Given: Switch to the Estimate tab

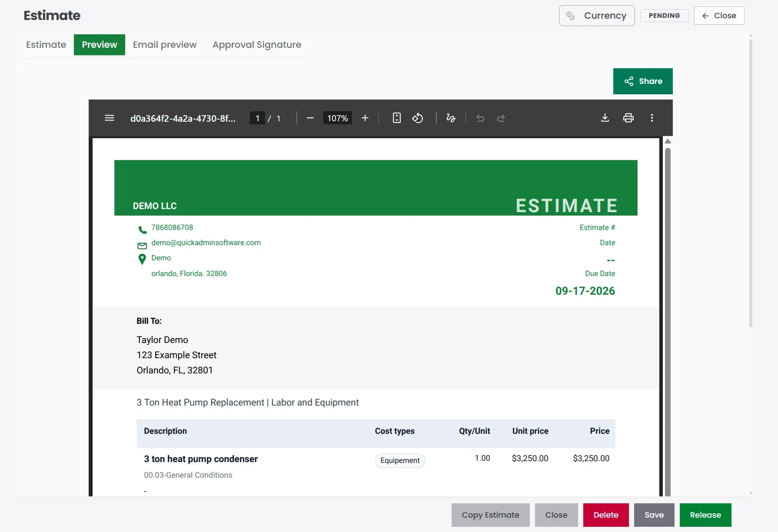Looking at the screenshot, I should (x=46, y=45).
